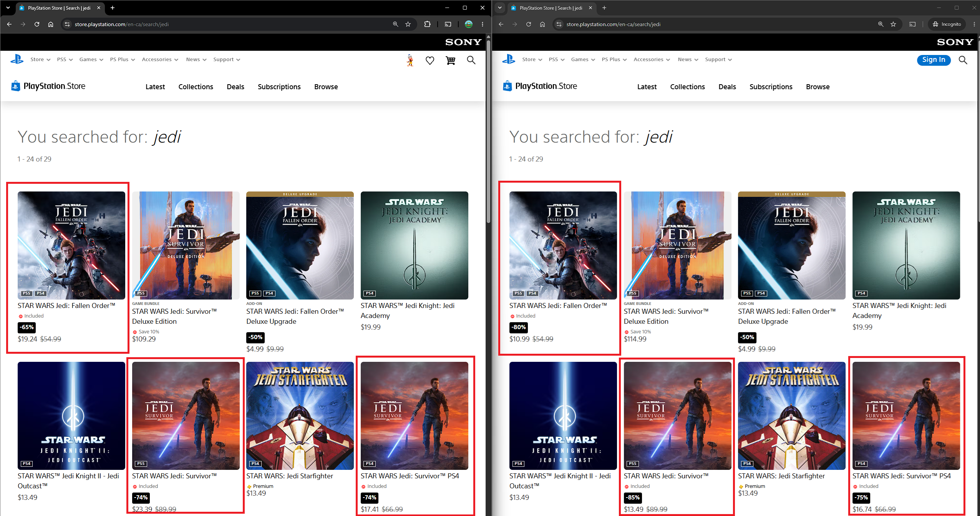980x516 pixels.
Task: Open the Latest tab in left PlayStation Store
Action: click(155, 87)
